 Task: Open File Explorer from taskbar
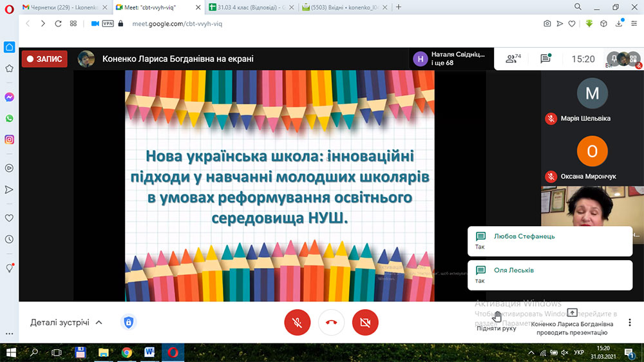point(103,352)
